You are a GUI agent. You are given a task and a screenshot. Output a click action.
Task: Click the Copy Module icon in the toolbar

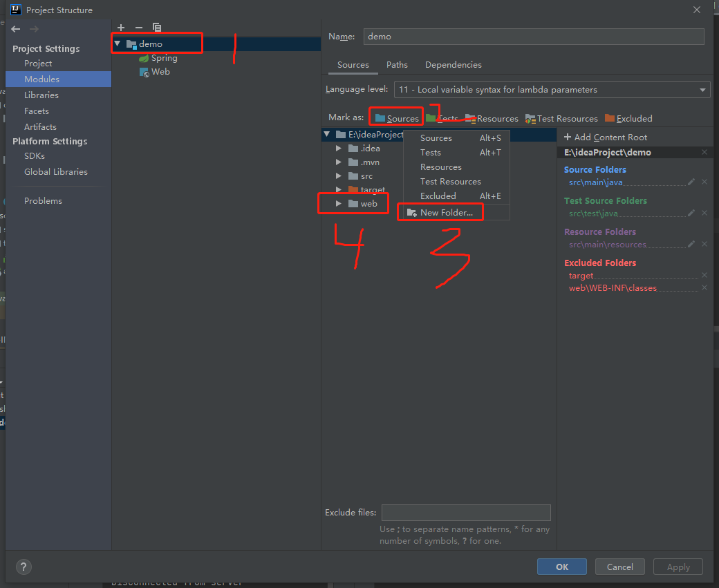[x=156, y=27]
